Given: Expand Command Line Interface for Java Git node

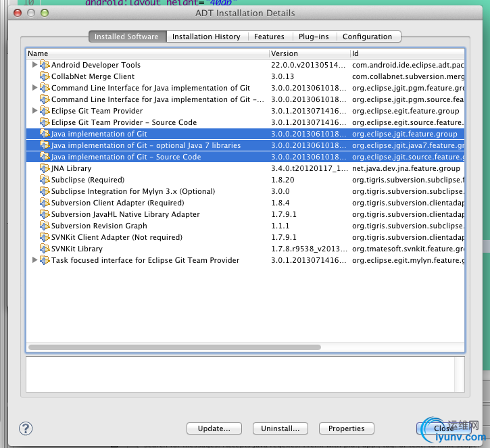Looking at the screenshot, I should click(x=34, y=88).
